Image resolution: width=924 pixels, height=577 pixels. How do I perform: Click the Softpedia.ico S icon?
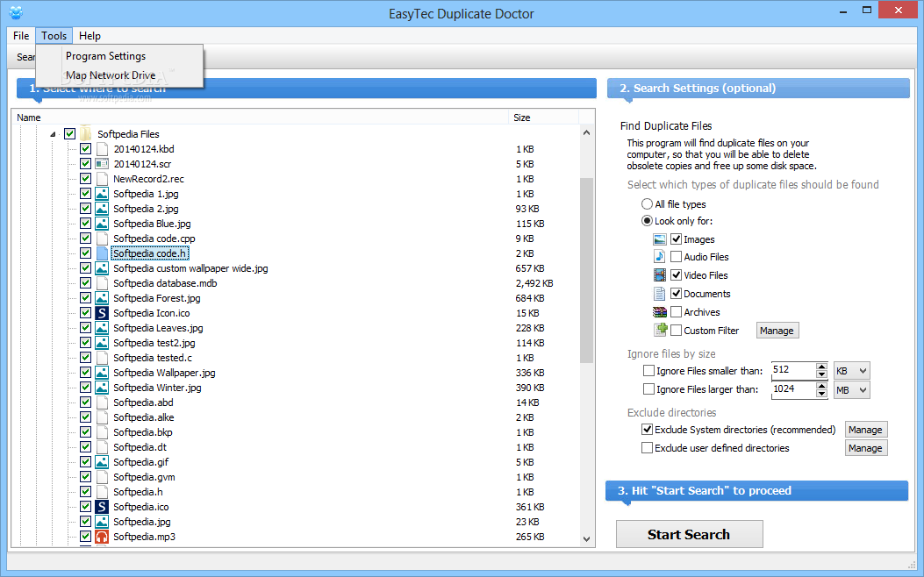tap(102, 506)
